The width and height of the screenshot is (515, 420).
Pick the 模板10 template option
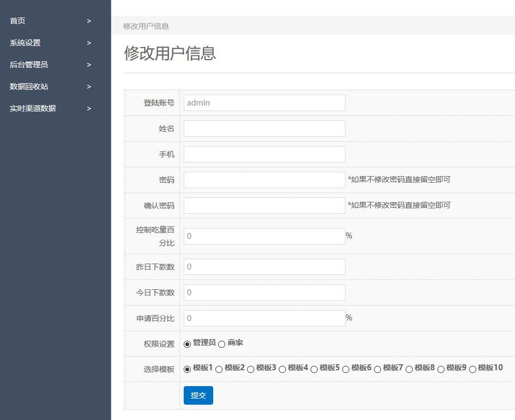point(473,369)
